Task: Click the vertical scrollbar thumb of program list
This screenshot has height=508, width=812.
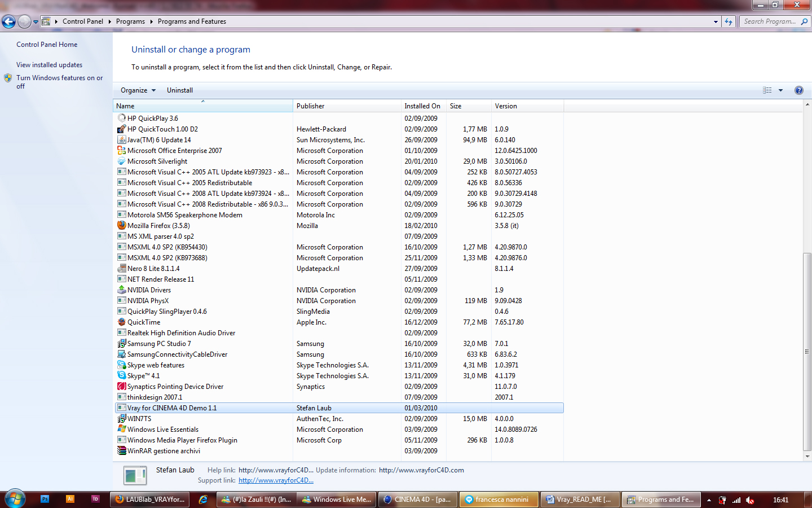Action: coord(807,352)
